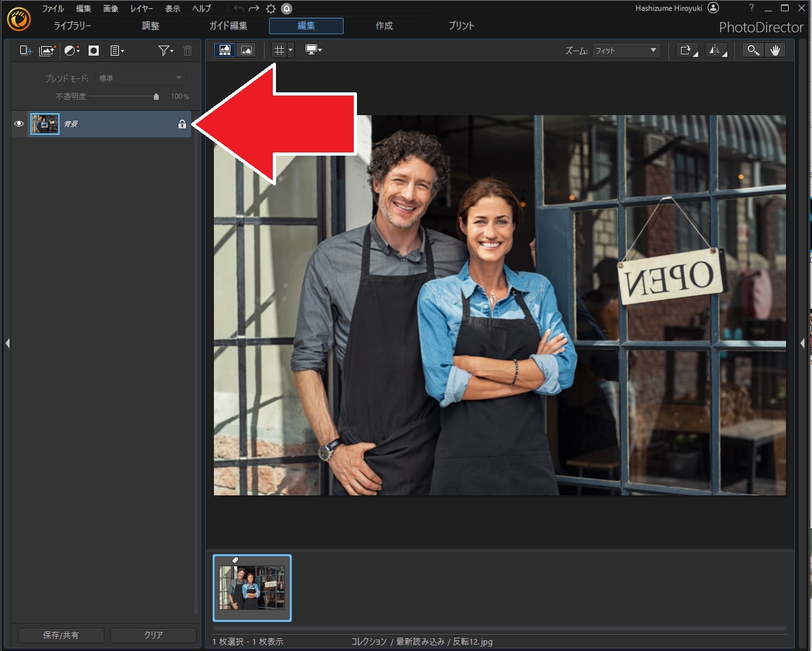Open the レイヤー menu
Screen dimensions: 812x651
tap(142, 9)
